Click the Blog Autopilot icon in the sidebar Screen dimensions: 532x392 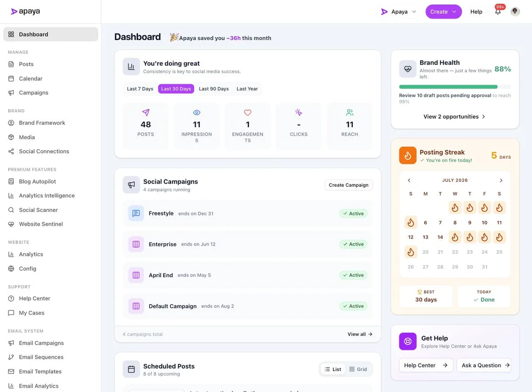click(11, 181)
